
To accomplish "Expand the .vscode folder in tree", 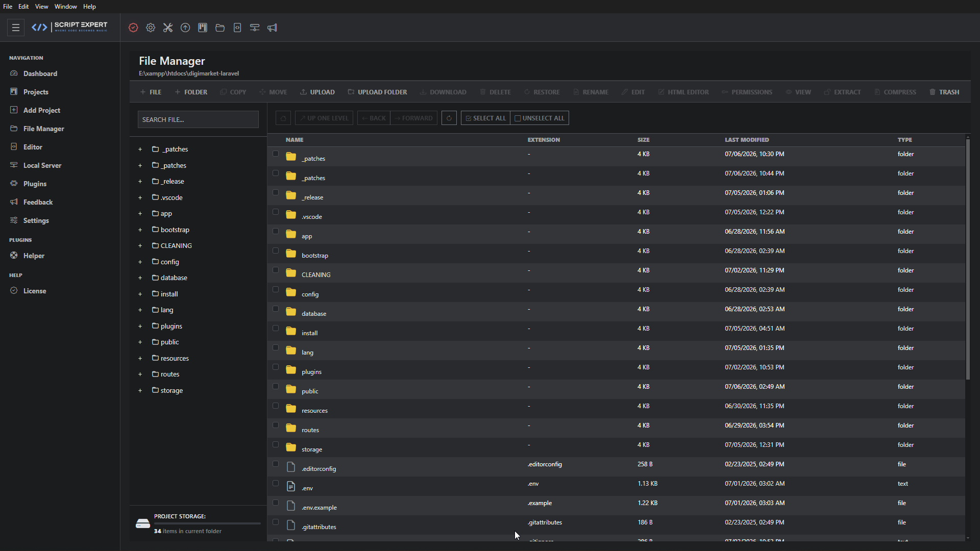I will [x=140, y=197].
